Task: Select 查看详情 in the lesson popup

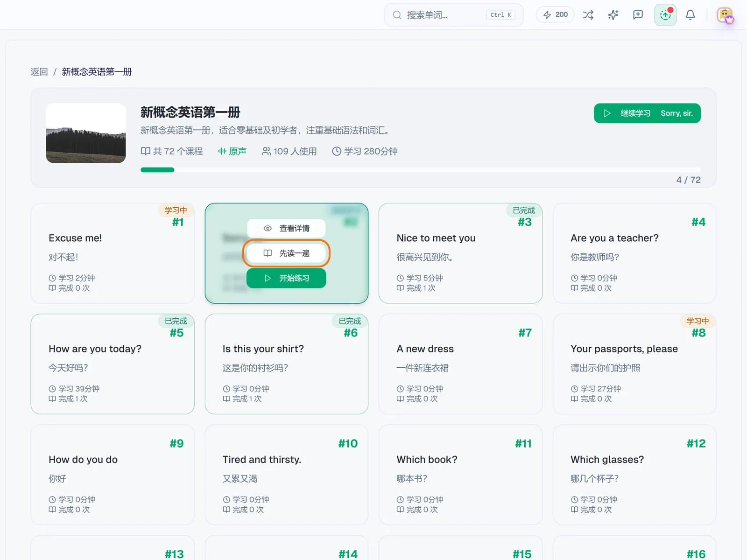Action: pyautogui.click(x=286, y=228)
